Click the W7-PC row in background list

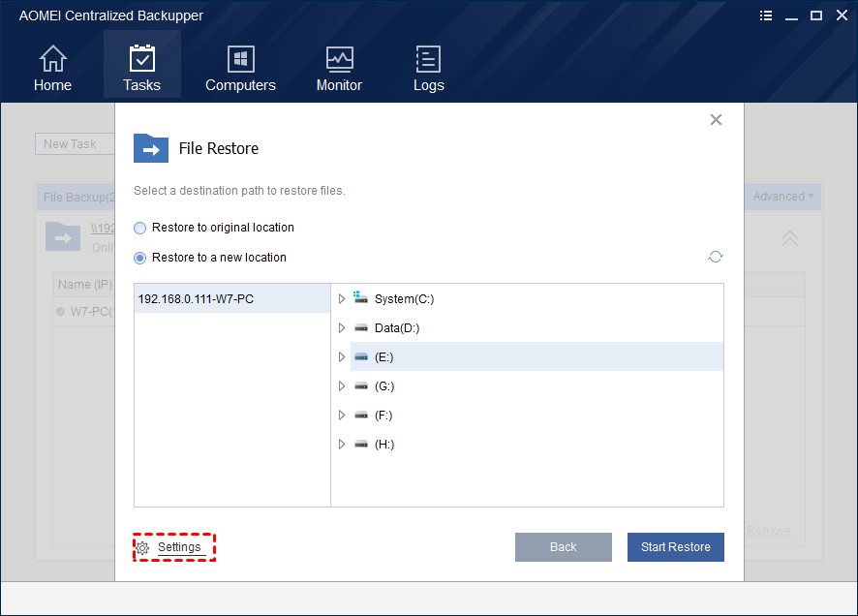pos(85,312)
